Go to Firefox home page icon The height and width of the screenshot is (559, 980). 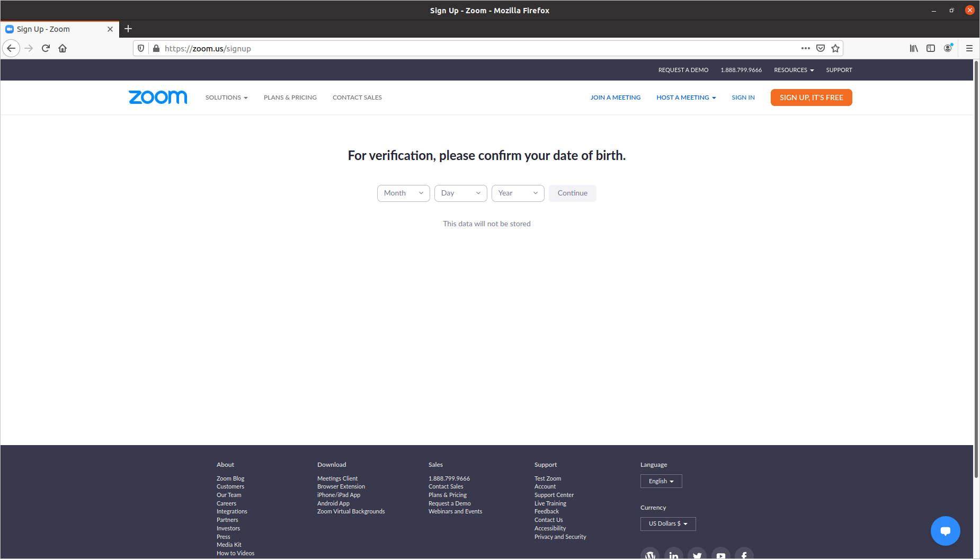(x=63, y=48)
